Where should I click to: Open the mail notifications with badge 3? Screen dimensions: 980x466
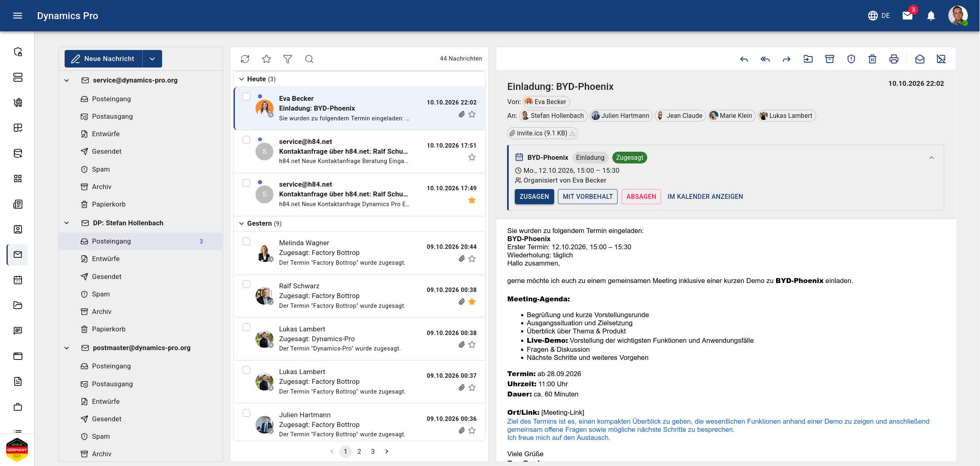click(908, 15)
